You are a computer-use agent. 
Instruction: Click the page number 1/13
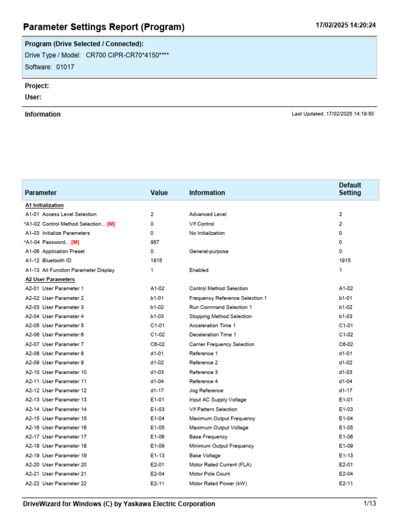tap(370, 503)
